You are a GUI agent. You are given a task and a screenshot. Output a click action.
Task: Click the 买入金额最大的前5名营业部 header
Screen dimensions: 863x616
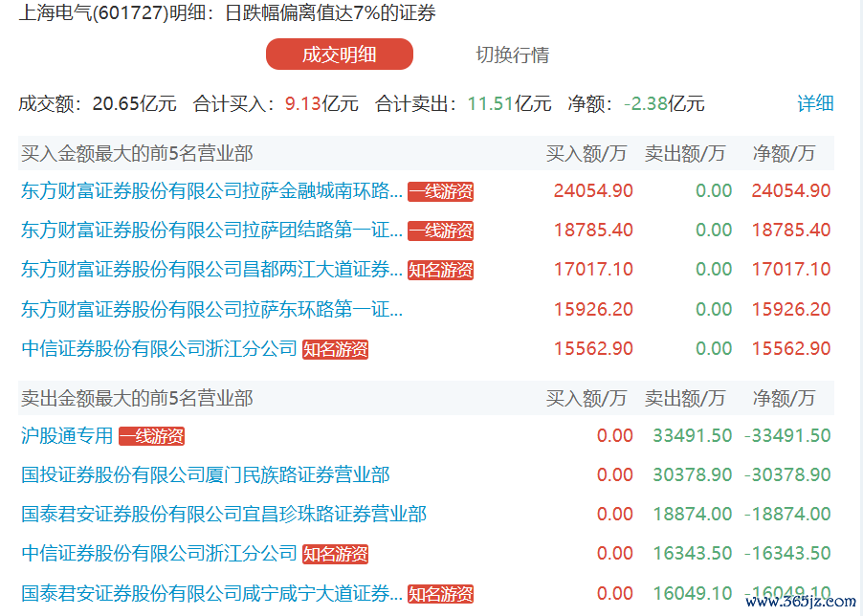coord(137,153)
